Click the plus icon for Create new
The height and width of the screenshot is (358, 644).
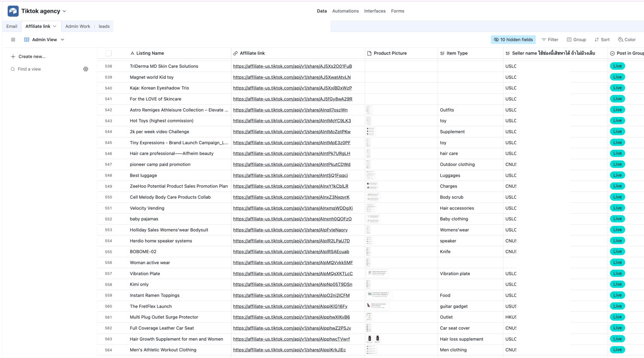(13, 57)
